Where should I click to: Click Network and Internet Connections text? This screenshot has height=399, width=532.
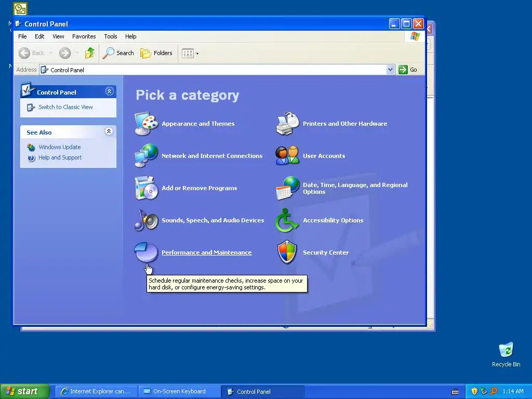(212, 156)
